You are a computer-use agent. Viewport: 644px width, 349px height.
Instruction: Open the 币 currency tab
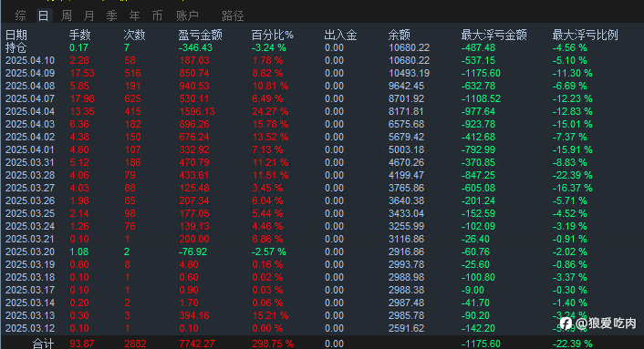(157, 16)
